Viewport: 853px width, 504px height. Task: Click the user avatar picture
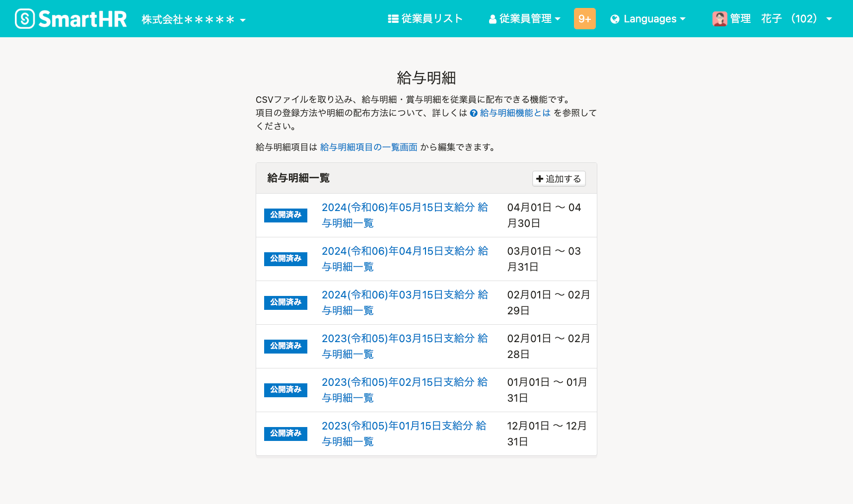tap(719, 19)
